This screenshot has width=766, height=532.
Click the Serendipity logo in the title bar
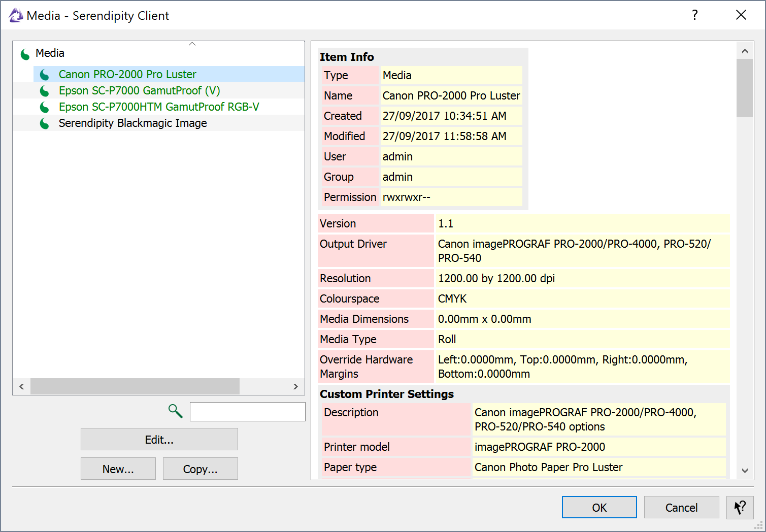(15, 15)
